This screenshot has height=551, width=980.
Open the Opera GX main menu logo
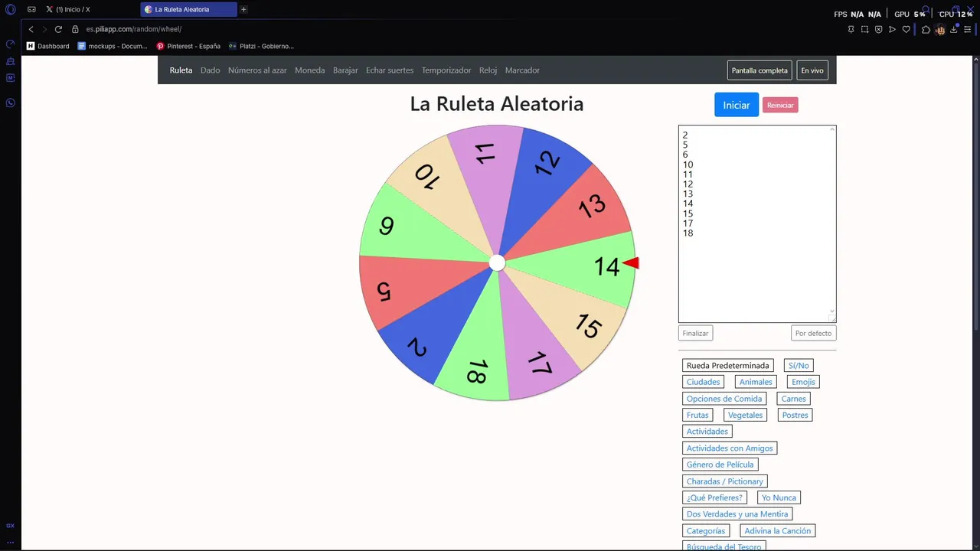point(11,10)
